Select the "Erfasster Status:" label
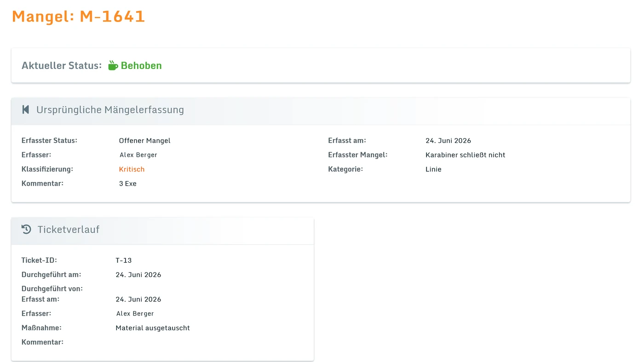Viewport: 644px width, 362px height. [x=49, y=141]
